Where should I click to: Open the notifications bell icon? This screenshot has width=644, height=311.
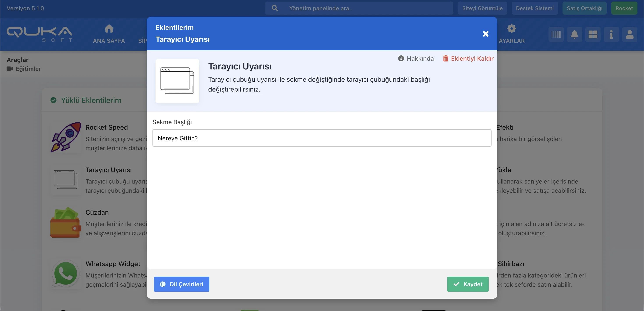(575, 34)
